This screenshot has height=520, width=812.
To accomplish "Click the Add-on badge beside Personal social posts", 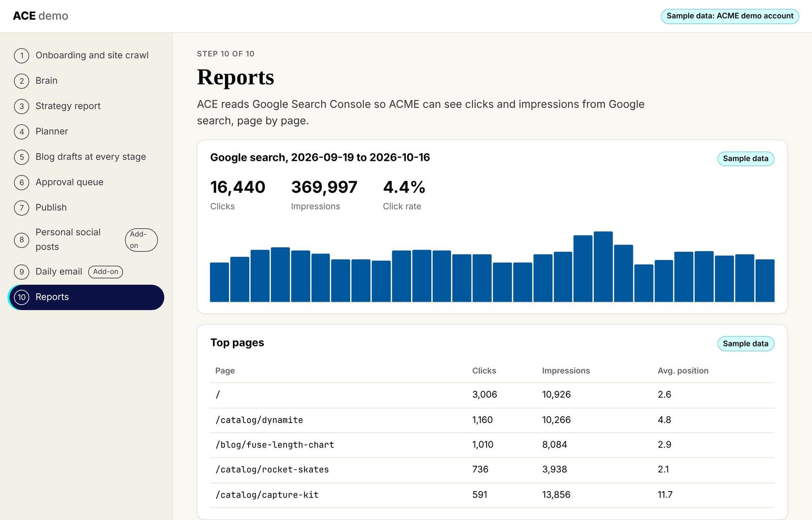I will pyautogui.click(x=141, y=240).
